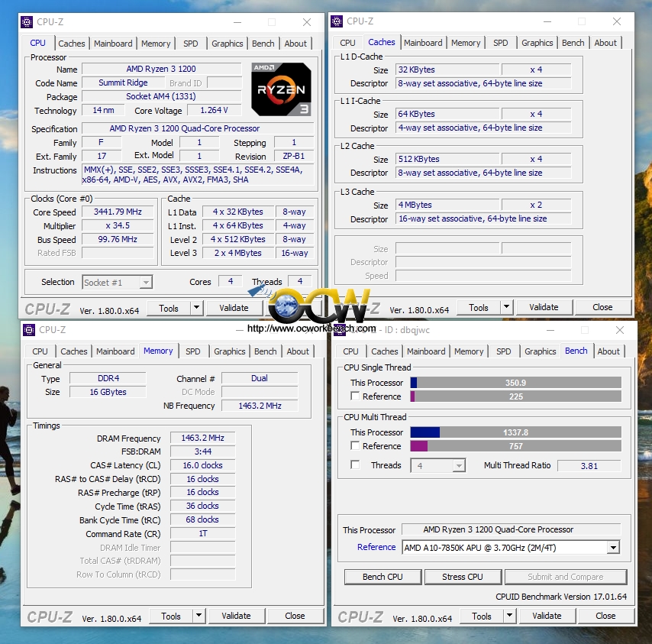The width and height of the screenshot is (652, 644).
Task: Click CPU-Z app icon in Memory window title
Action: click(x=29, y=330)
